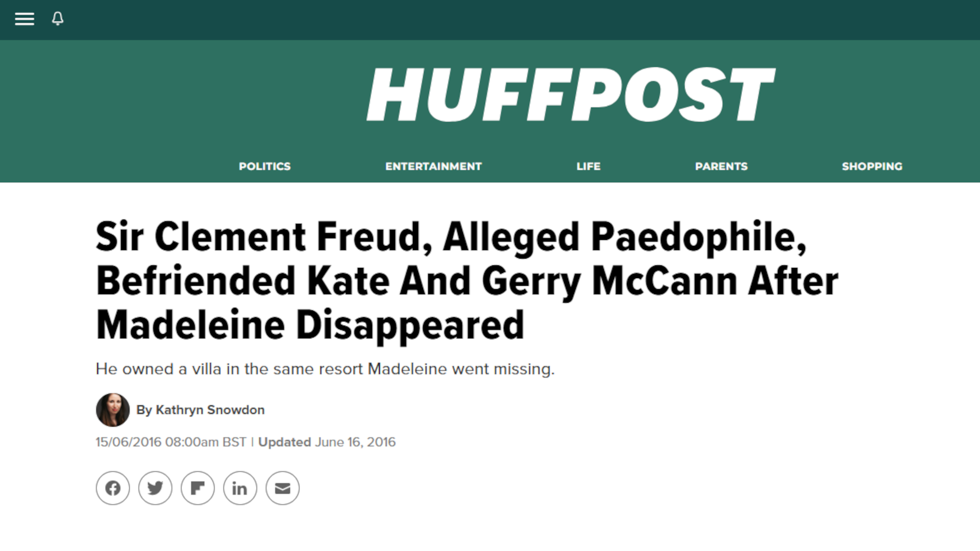The height and width of the screenshot is (551, 980).
Task: Open the hamburger navigation menu
Action: coord(24,19)
